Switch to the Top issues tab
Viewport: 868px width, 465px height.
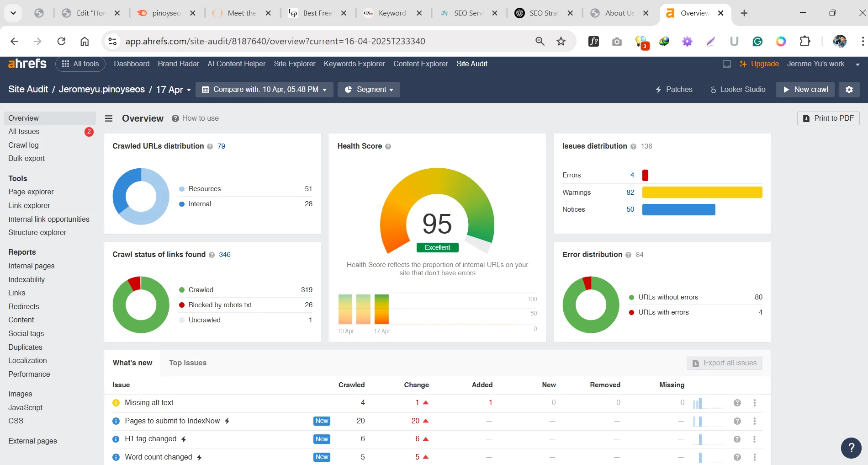coord(188,363)
